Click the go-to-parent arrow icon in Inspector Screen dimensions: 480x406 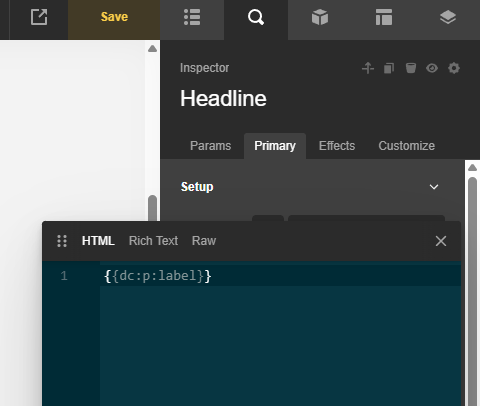pyautogui.click(x=368, y=68)
